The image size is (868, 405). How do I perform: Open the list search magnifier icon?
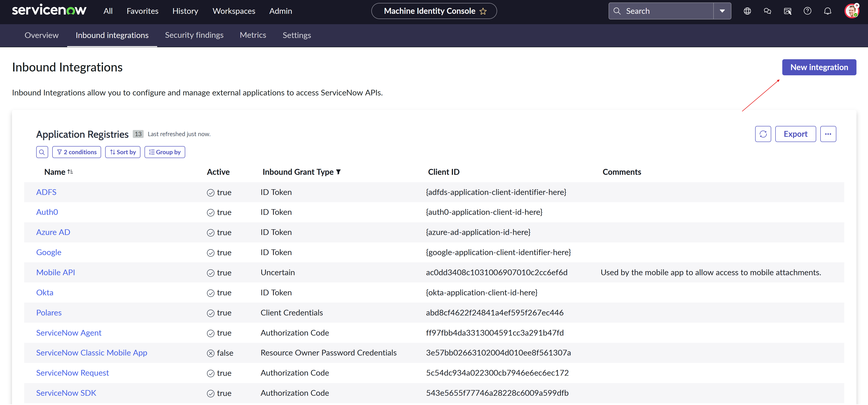pyautogui.click(x=42, y=152)
